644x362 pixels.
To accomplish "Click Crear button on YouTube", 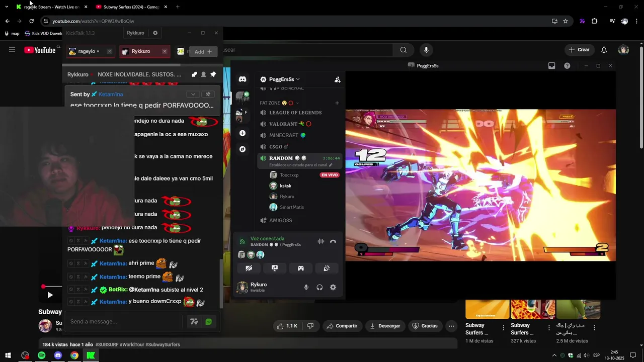I will (579, 50).
